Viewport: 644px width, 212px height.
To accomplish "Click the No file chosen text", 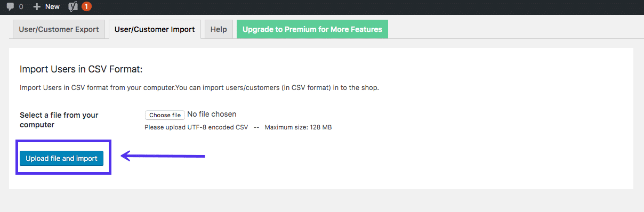I will [212, 114].
